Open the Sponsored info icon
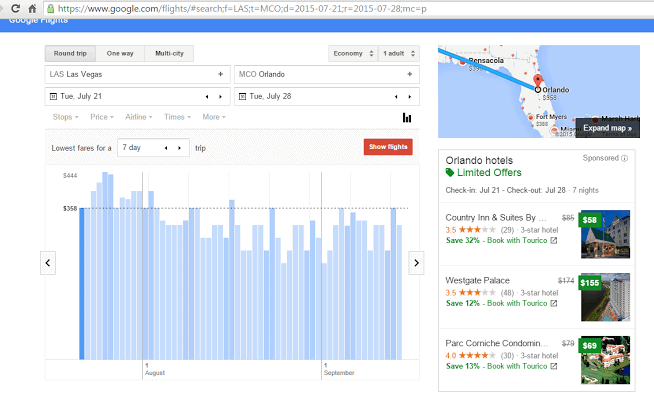 624,158
